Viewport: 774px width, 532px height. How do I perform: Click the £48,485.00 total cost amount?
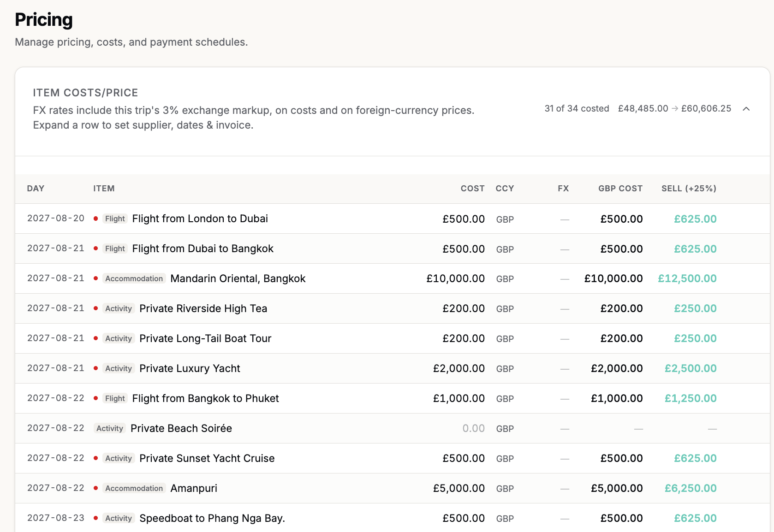643,108
